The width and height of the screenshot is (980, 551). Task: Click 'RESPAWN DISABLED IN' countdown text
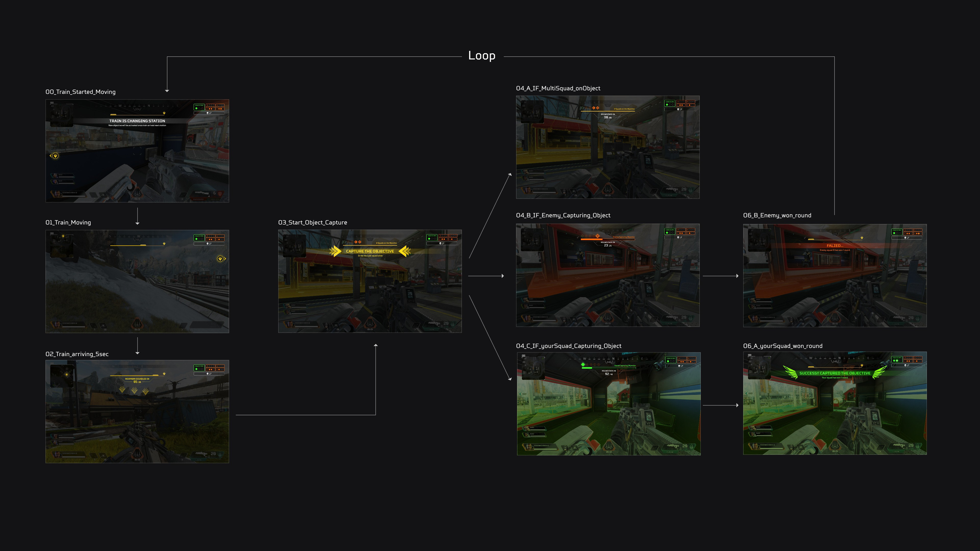point(137,379)
